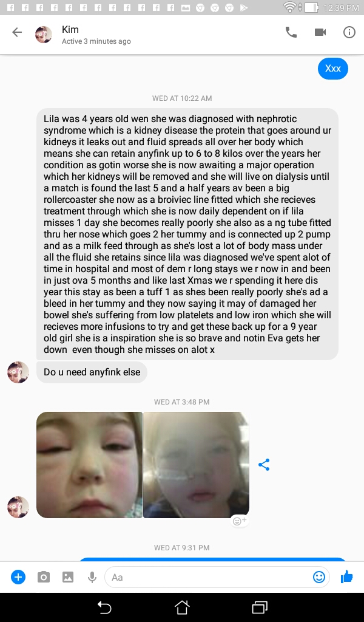Tap the 'Do u need anyfink else' message

coord(92,372)
